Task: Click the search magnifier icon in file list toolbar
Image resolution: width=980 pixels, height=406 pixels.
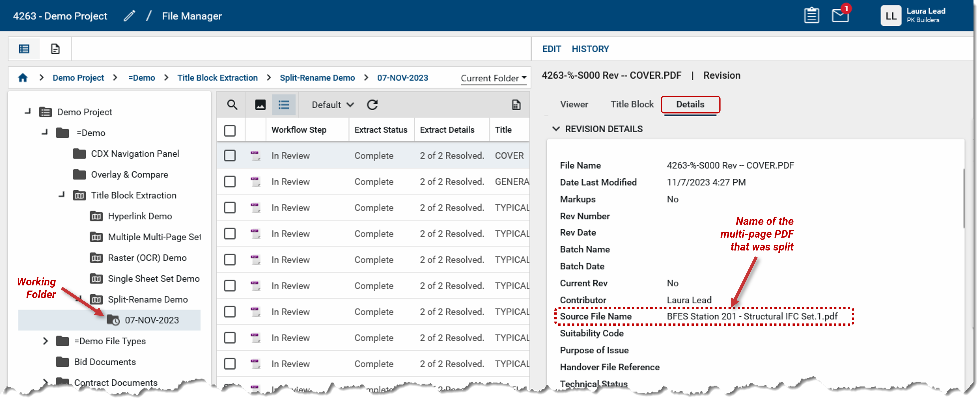Action: (232, 105)
